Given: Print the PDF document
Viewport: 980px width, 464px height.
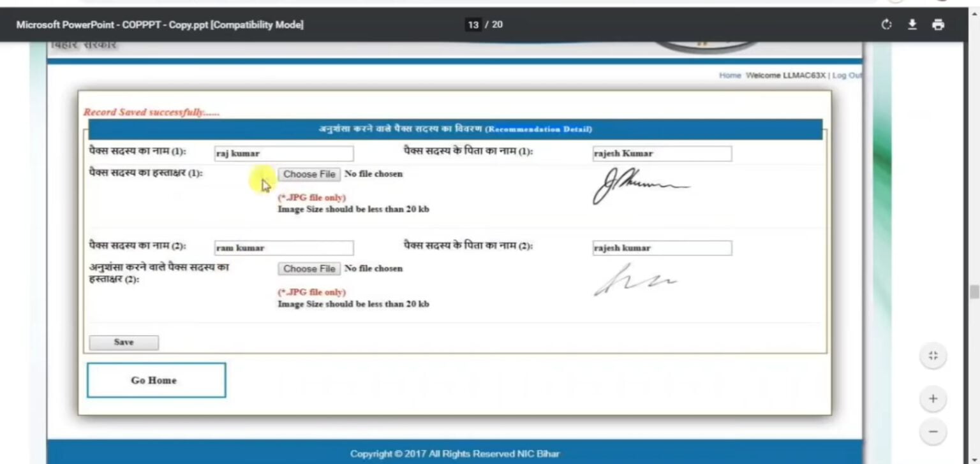Looking at the screenshot, I should coord(938,25).
